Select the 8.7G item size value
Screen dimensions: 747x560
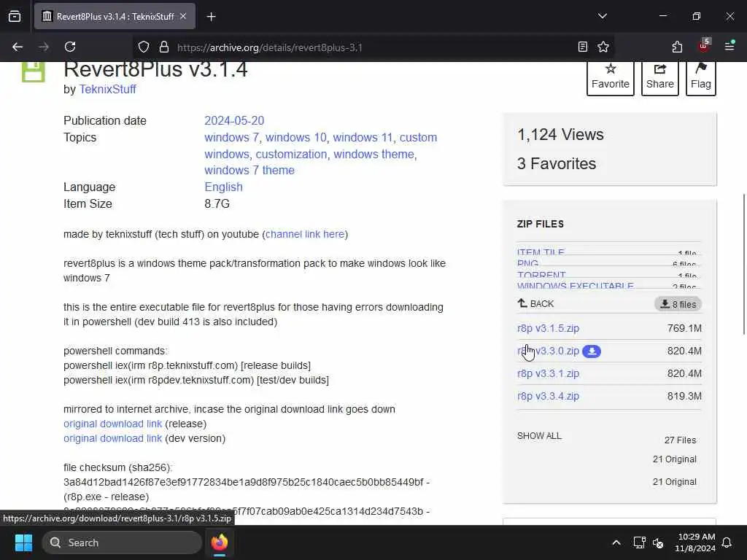217,204
